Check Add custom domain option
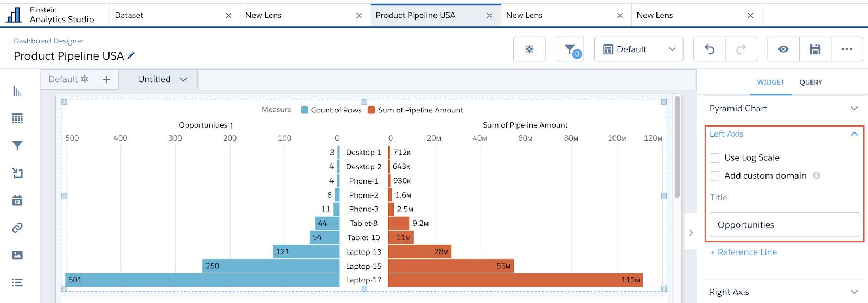The height and width of the screenshot is (303, 868). [x=714, y=176]
